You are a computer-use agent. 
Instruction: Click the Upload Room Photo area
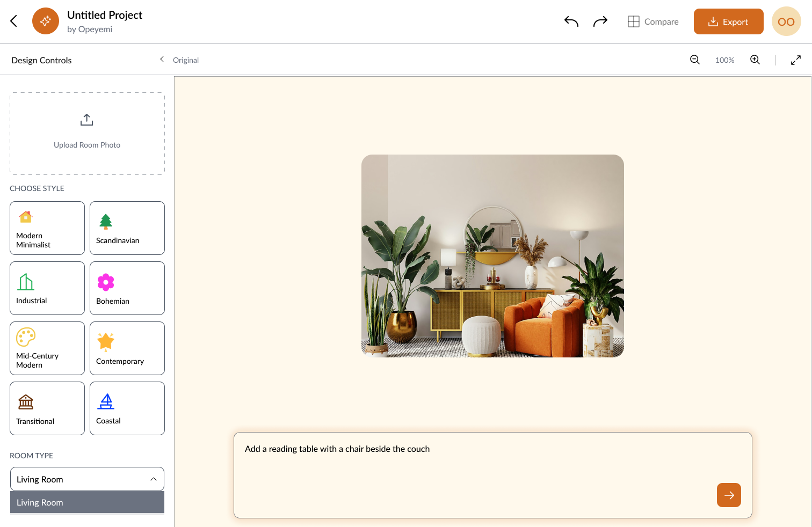(x=87, y=134)
